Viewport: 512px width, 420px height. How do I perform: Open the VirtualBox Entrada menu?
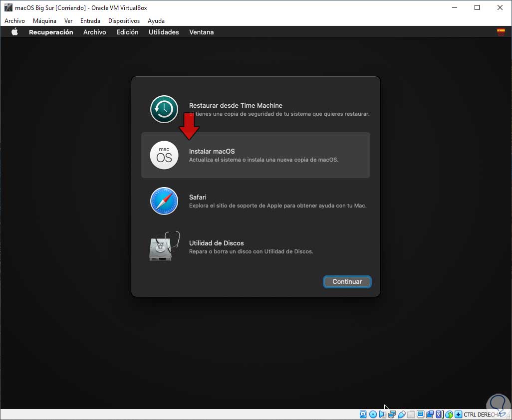pos(90,21)
